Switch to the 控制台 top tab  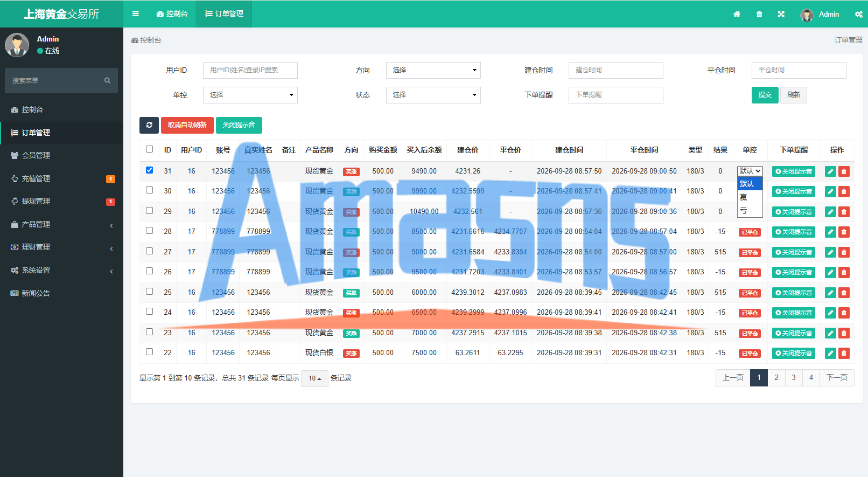pos(172,14)
